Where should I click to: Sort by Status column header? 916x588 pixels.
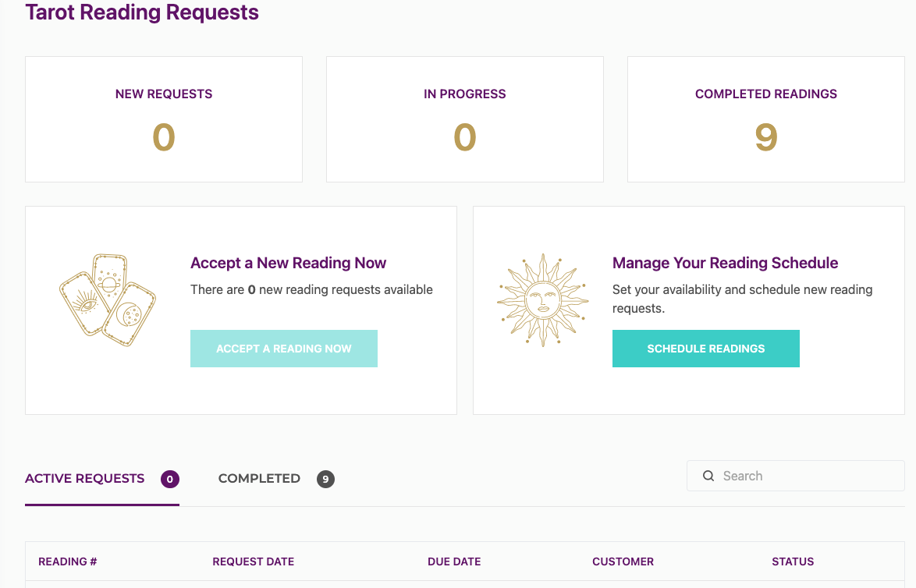point(793,561)
